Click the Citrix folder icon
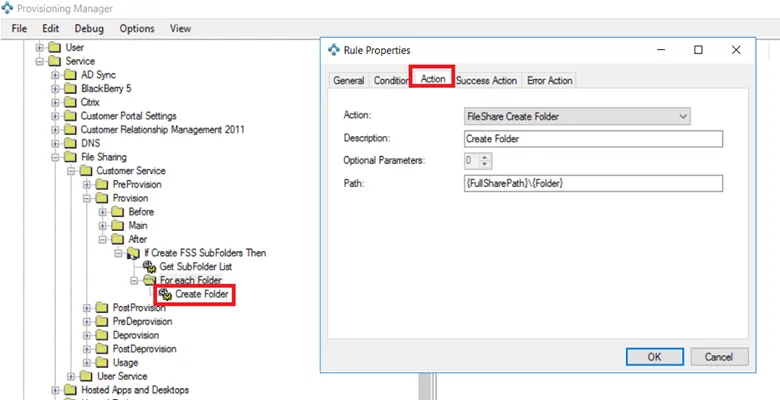Screen dimensions: 780x400 click(x=71, y=102)
